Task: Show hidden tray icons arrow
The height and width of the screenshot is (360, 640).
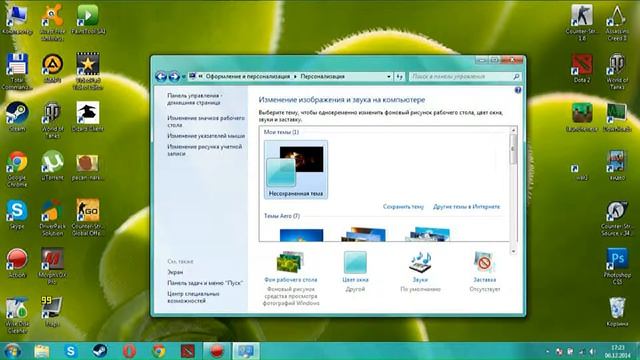Action: click(547, 351)
